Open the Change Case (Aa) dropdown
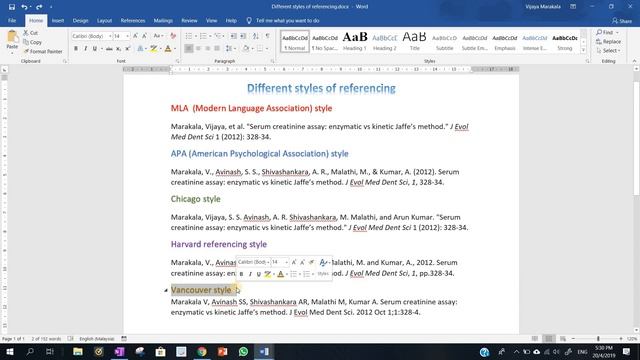Image resolution: width=640 pixels, height=360 pixels. click(158, 36)
